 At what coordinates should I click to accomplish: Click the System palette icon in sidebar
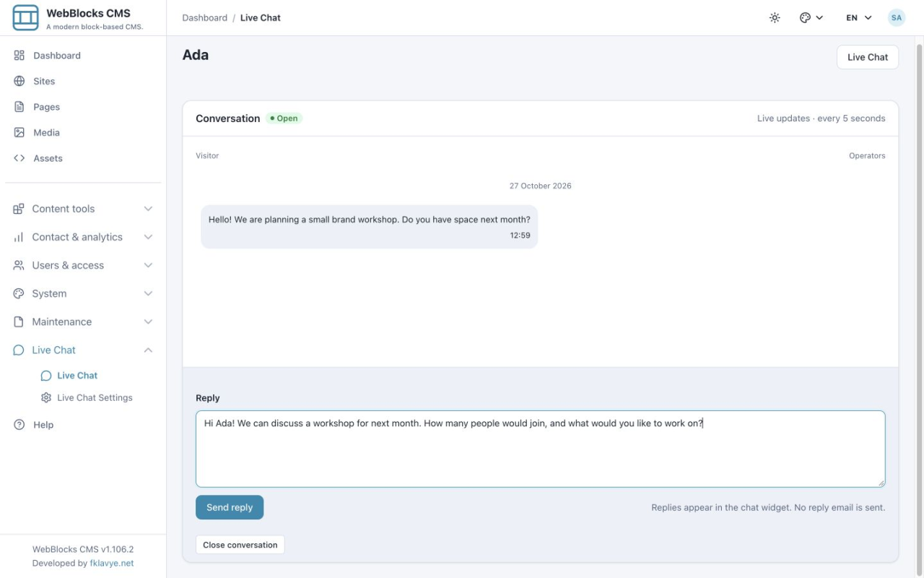pos(19,293)
